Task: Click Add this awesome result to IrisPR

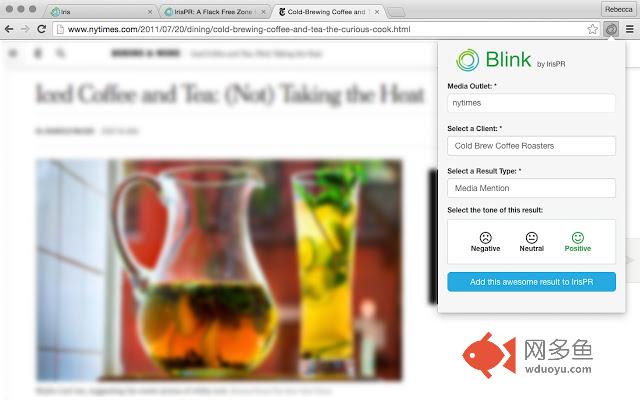Action: click(531, 282)
